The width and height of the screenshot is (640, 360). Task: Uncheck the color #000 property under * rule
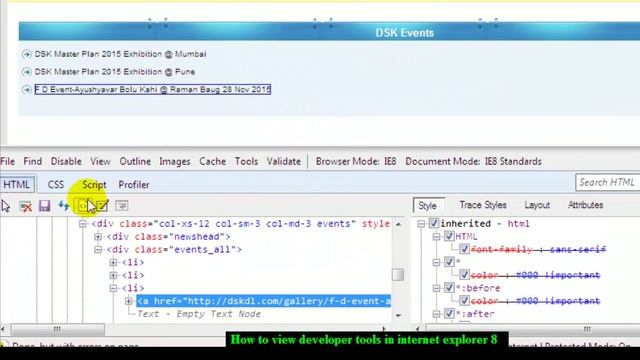point(464,275)
